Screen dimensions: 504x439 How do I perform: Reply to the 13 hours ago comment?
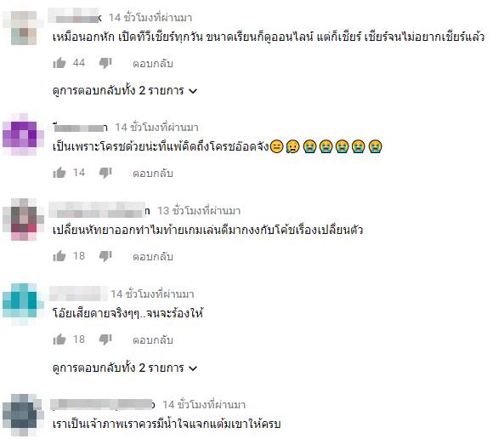(x=153, y=257)
